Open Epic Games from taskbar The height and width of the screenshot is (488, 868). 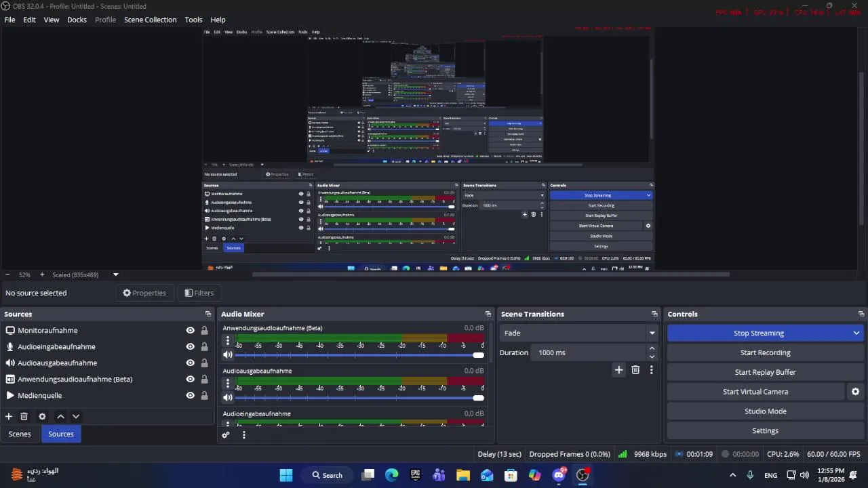415,475
